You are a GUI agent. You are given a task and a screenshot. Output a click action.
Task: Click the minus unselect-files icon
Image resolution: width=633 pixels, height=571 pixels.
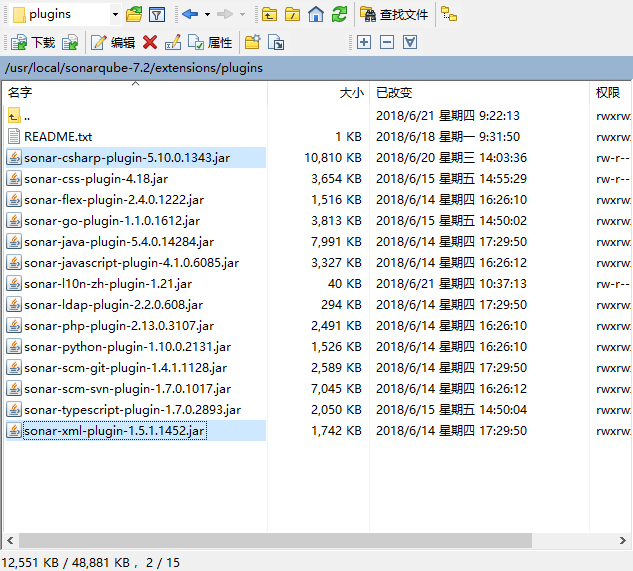coord(387,42)
